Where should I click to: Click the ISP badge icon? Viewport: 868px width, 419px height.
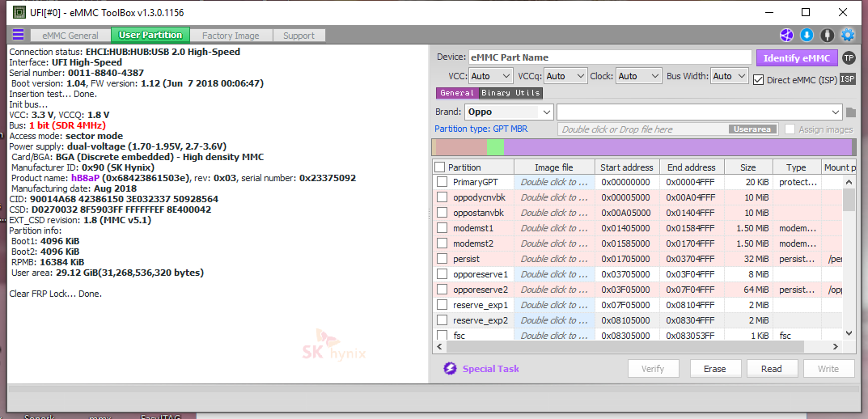point(848,79)
